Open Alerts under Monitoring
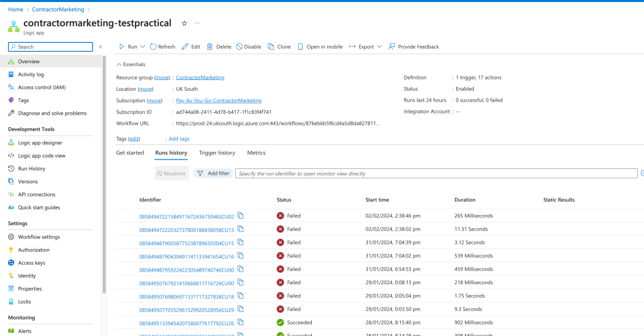 24,331
